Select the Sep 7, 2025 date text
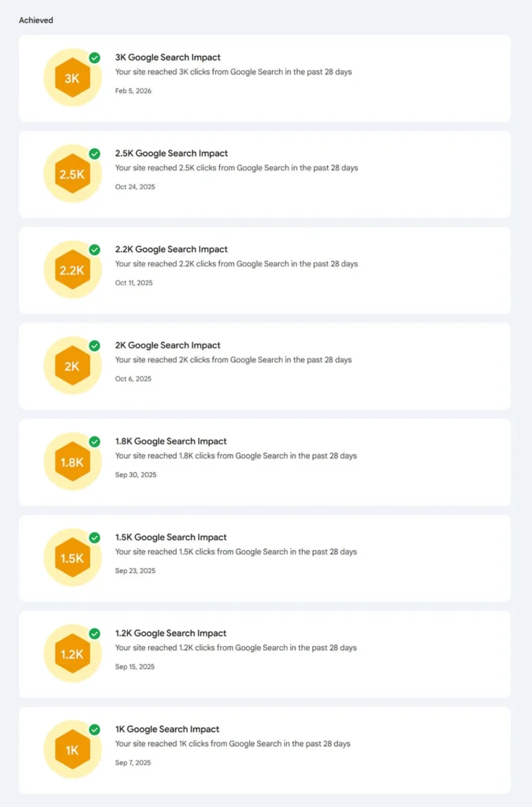This screenshot has height=807, width=532. tap(132, 763)
